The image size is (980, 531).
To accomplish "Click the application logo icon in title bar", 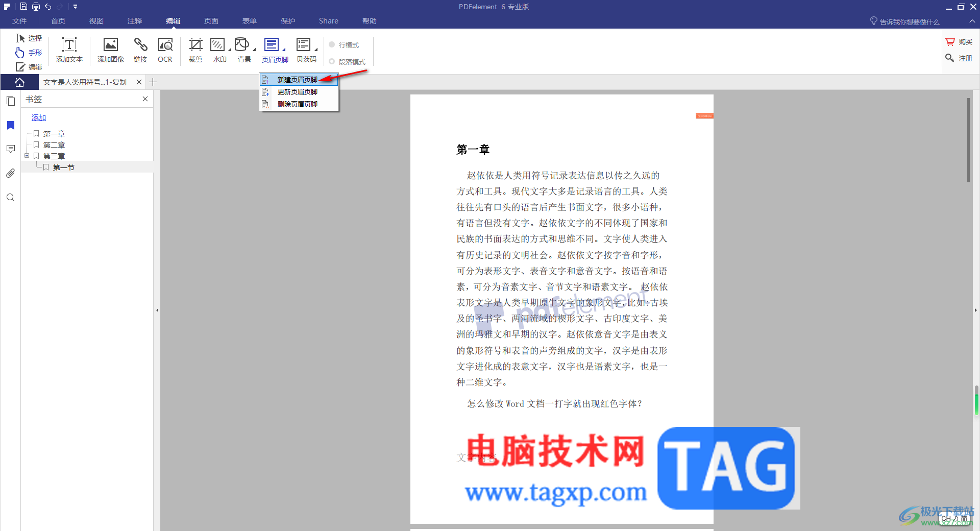I will pyautogui.click(x=7, y=7).
